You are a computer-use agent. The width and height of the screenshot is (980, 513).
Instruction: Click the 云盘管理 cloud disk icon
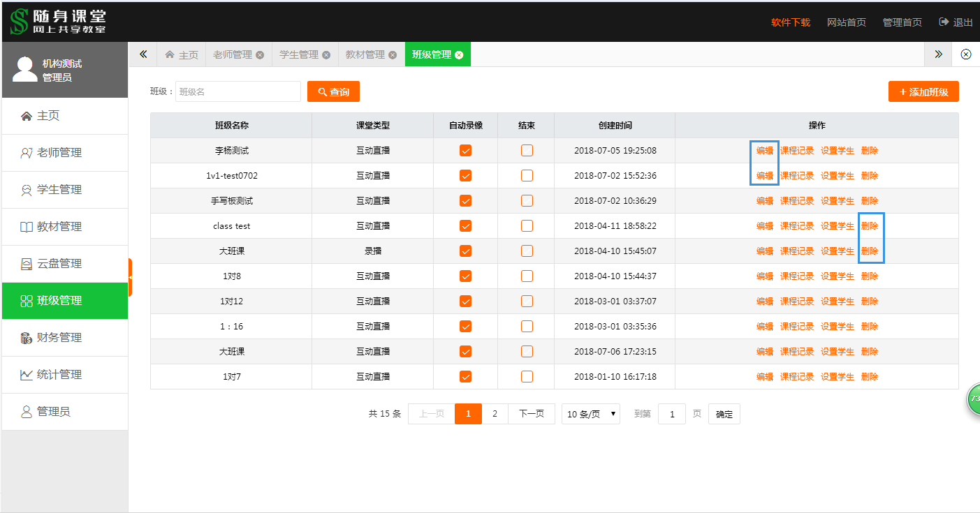(x=27, y=264)
